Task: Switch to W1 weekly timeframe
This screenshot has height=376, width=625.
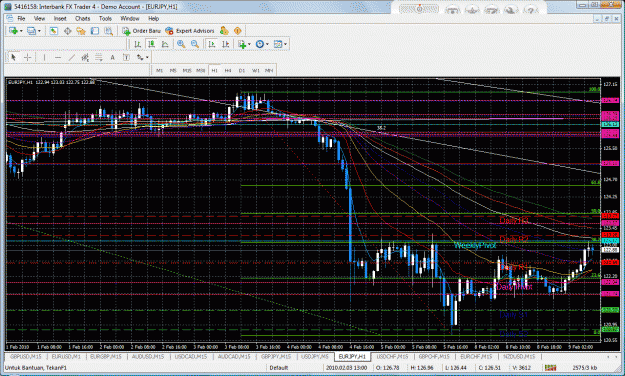Action: 256,71
